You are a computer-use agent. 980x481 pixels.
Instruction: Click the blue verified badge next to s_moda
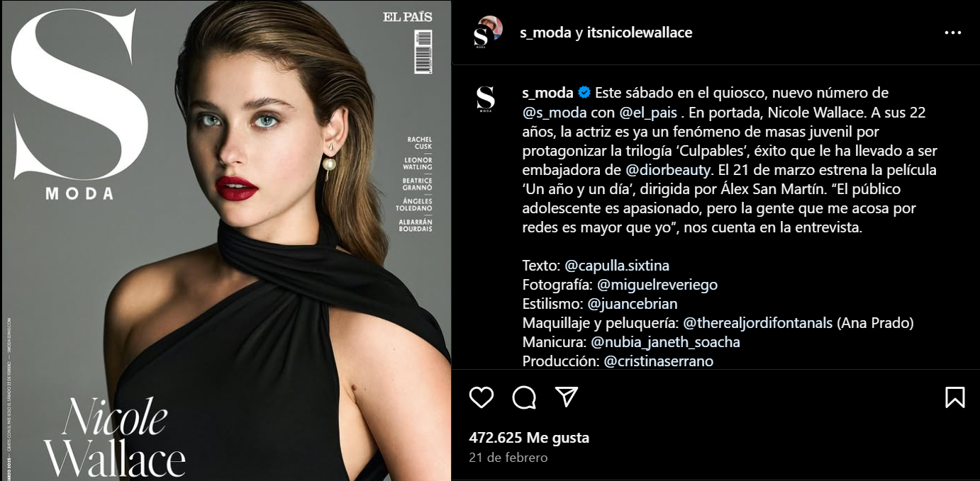click(x=584, y=93)
